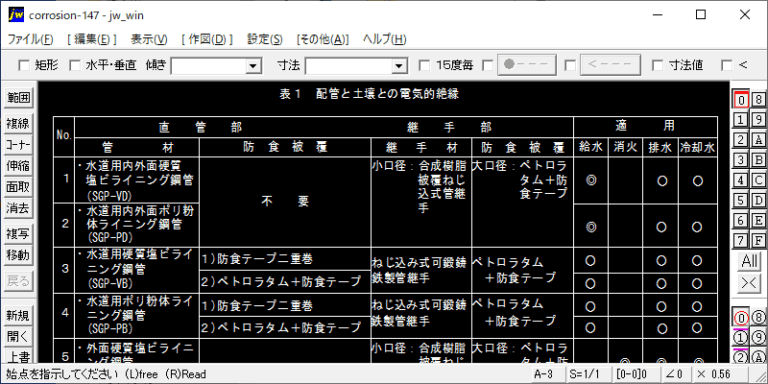768x384 pixels.
Task: Click the 不 要 cell text in table
Action: pos(285,202)
